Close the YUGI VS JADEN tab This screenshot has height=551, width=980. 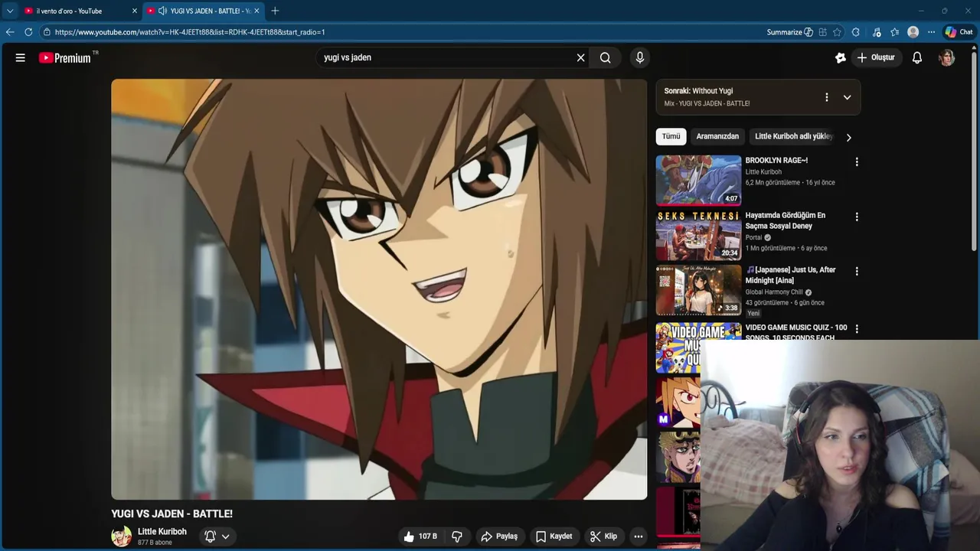[256, 11]
